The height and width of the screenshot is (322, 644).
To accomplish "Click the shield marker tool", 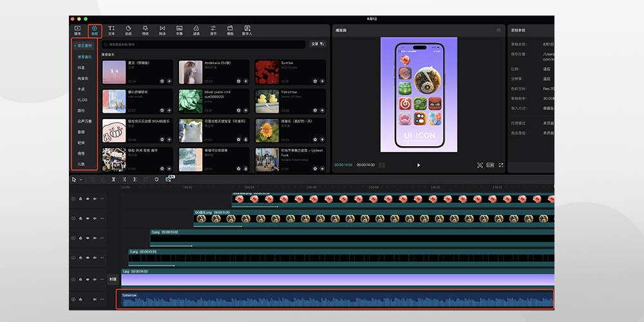I will tap(156, 180).
